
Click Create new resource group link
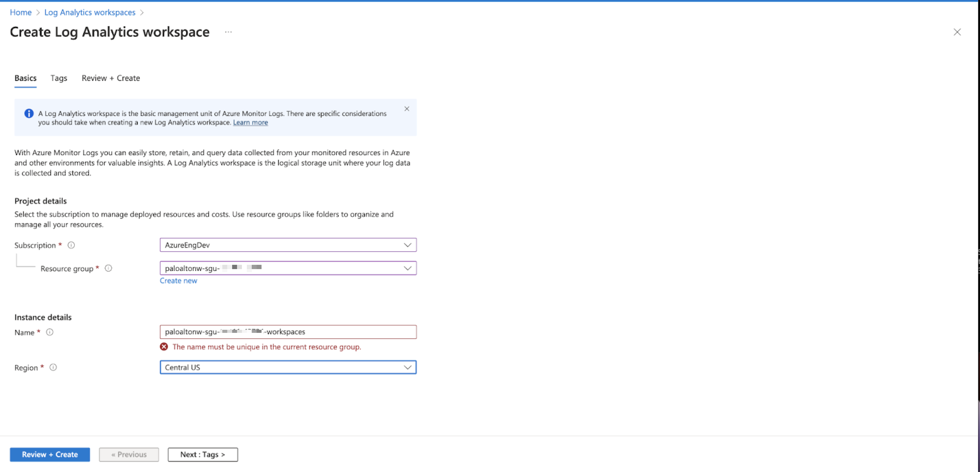click(179, 280)
